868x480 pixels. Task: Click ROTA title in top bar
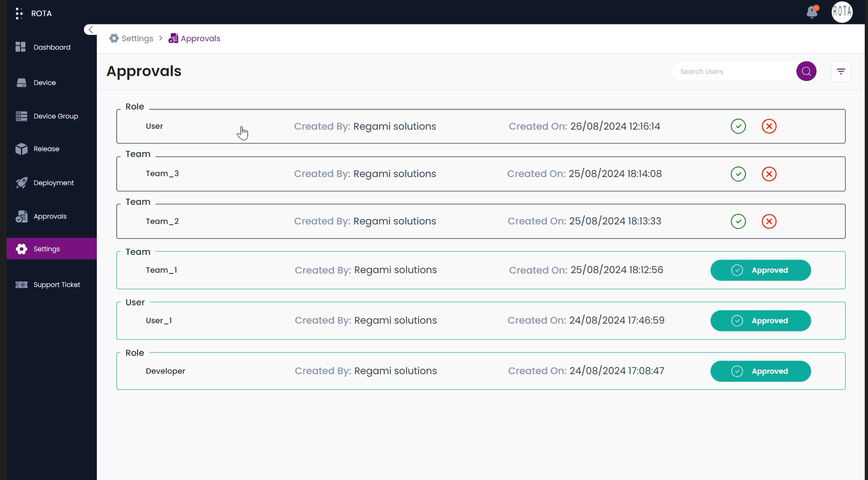[41, 14]
